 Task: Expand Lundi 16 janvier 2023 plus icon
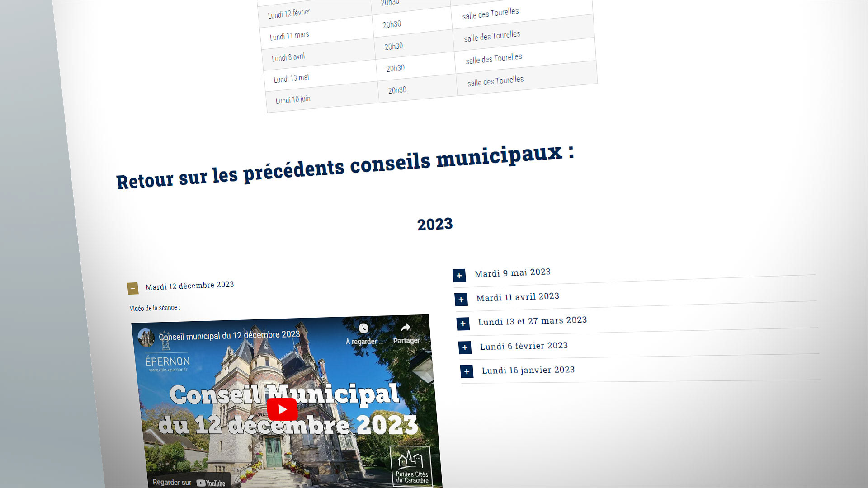tap(467, 371)
